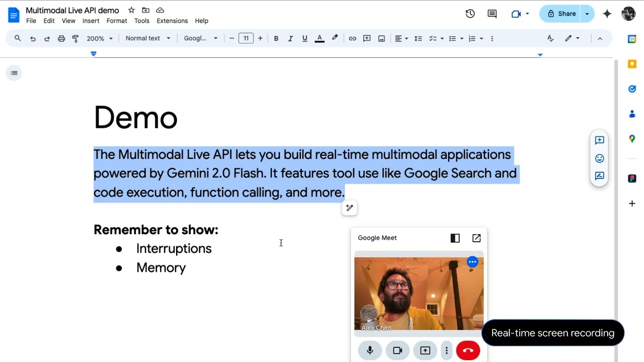This screenshot has height=362, width=644.
Task: Insert an image via the toolbar
Action: (381, 38)
